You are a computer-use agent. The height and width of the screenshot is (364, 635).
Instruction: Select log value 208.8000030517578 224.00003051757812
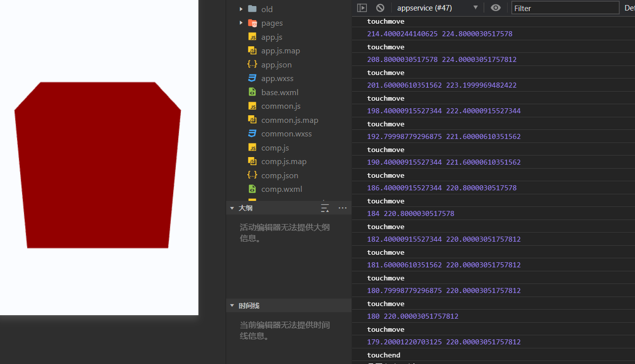click(442, 59)
